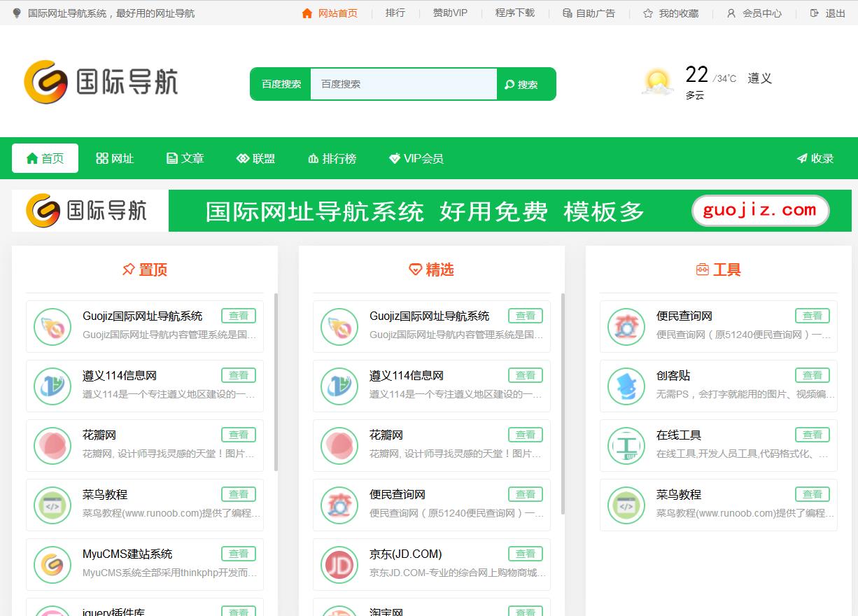Open 联盟 in green navigation bar
Screen dimensions: 858x616
pos(256,158)
